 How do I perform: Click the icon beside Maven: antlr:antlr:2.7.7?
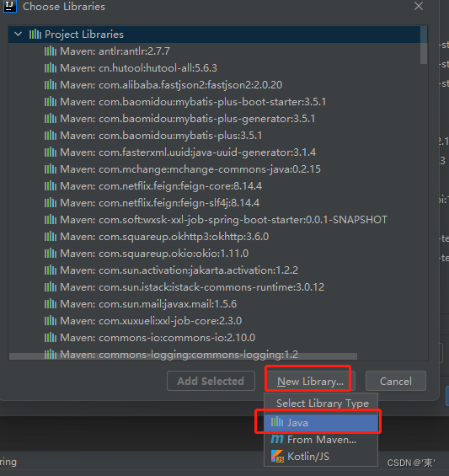tap(51, 51)
